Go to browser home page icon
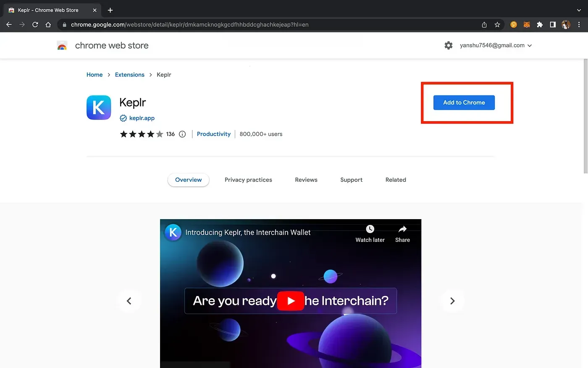 [x=48, y=24]
